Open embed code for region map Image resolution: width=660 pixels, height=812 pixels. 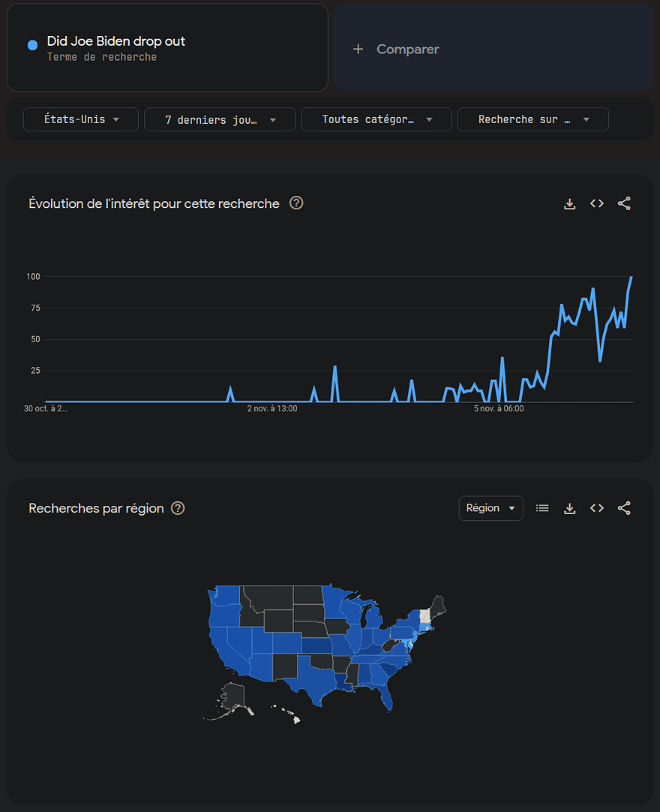coord(597,508)
